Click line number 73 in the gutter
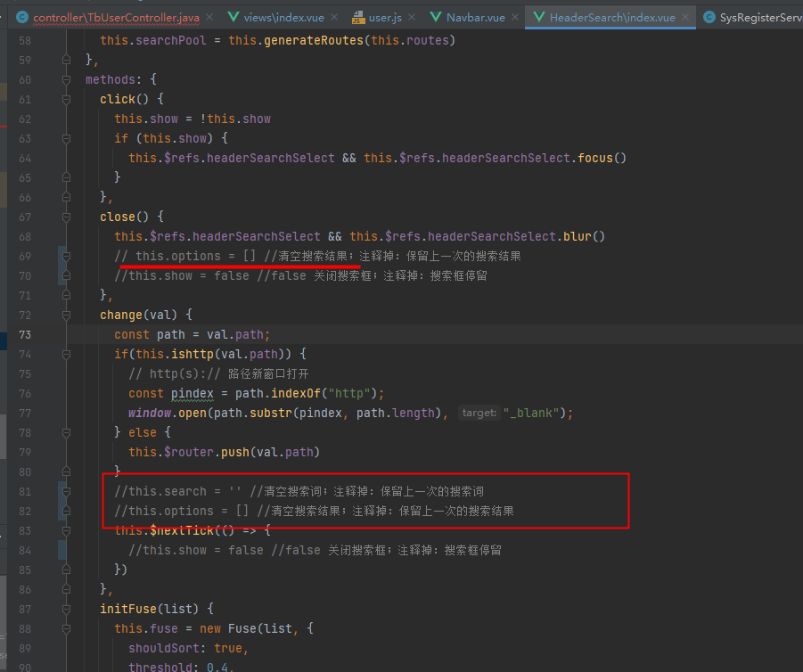Viewport: 803px width, 672px height. (x=25, y=335)
